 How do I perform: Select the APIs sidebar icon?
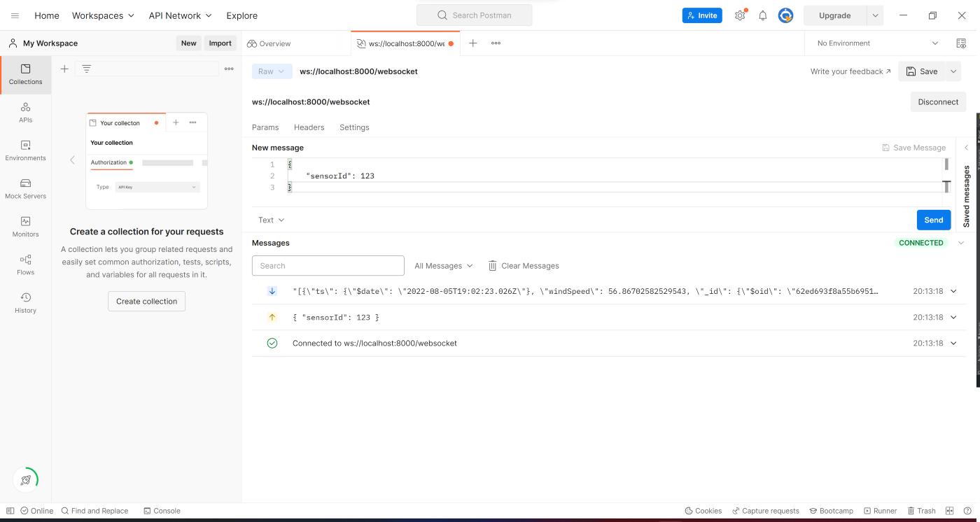tap(25, 113)
